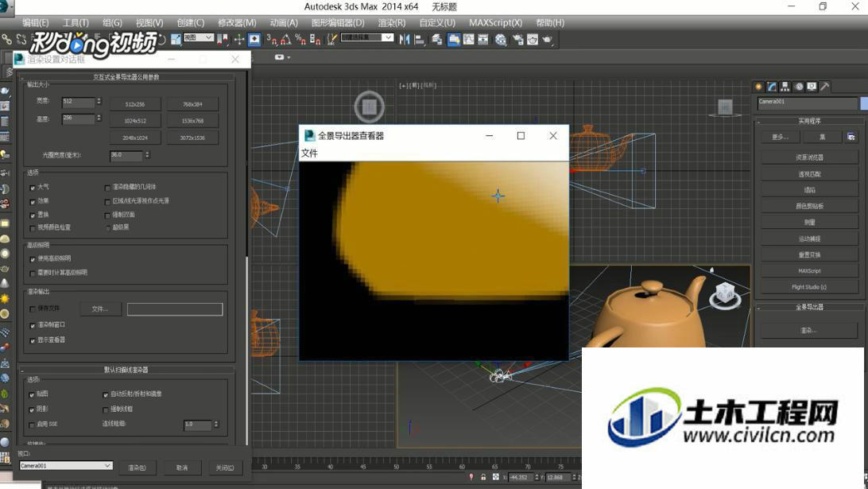Switch to the Modify panel tab icon
The width and height of the screenshot is (868, 489).
[772, 87]
